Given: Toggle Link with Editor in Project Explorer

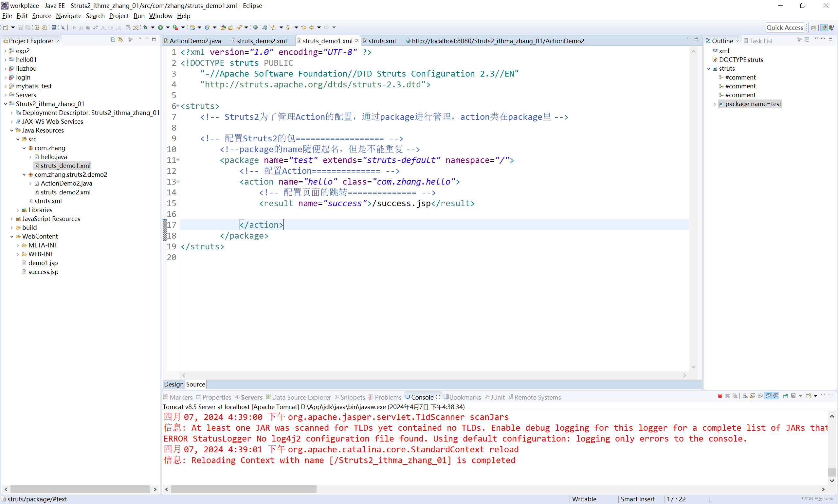Looking at the screenshot, I should 120,40.
